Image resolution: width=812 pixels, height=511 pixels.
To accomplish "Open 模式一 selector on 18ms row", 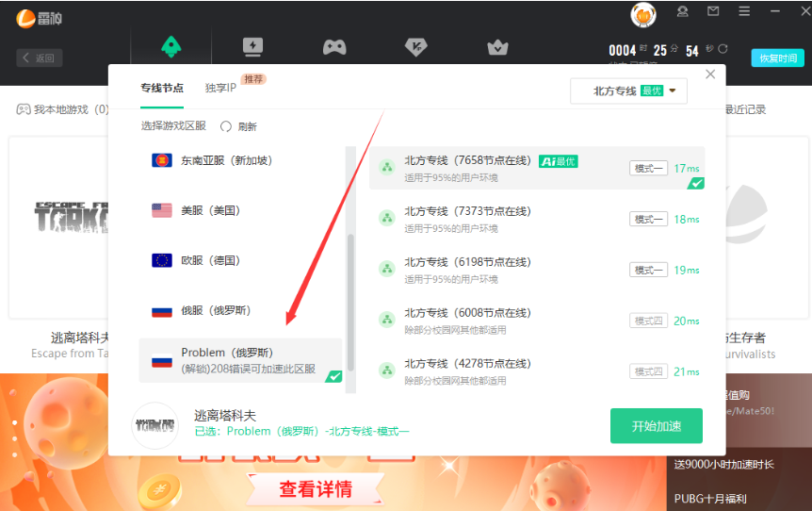I will [648, 220].
